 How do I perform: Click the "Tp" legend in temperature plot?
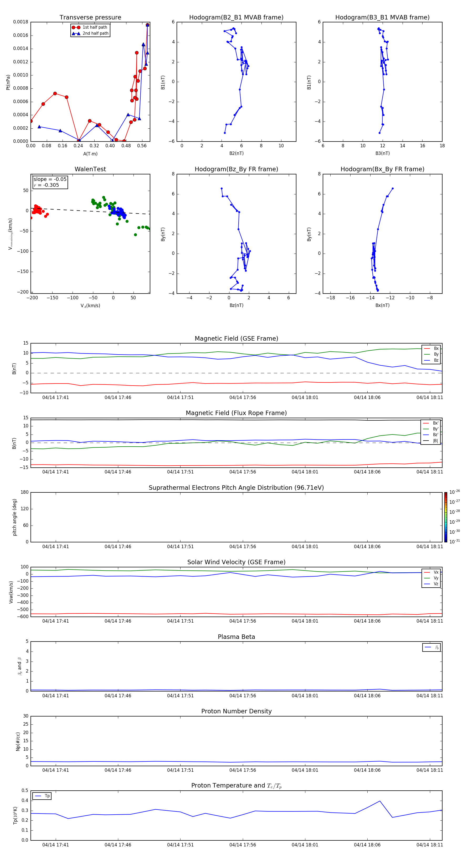[x=42, y=796]
